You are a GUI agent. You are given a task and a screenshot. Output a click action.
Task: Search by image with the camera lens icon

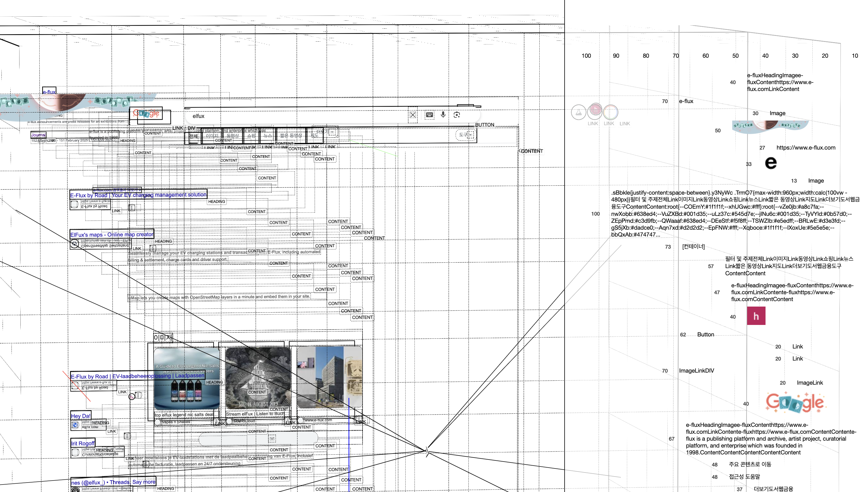tap(457, 115)
